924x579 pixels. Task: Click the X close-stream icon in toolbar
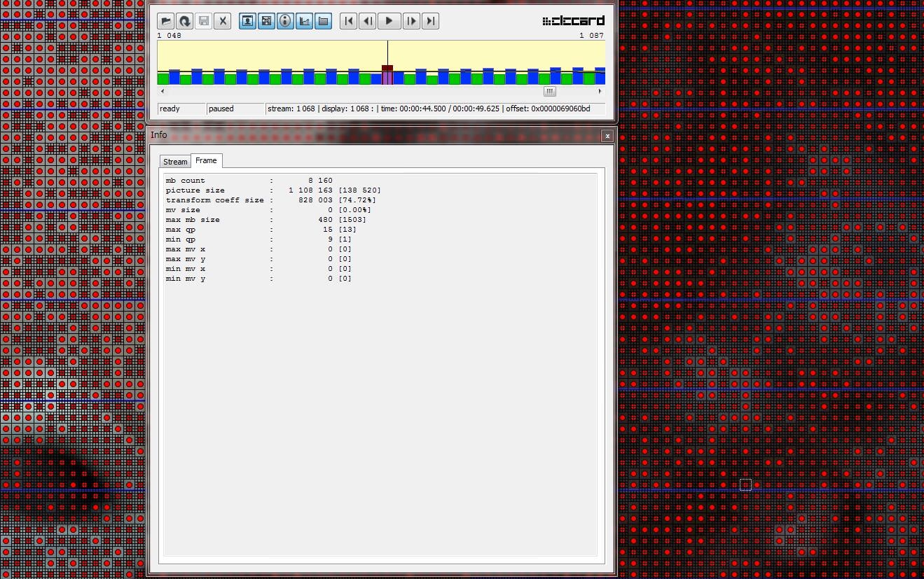(x=222, y=21)
